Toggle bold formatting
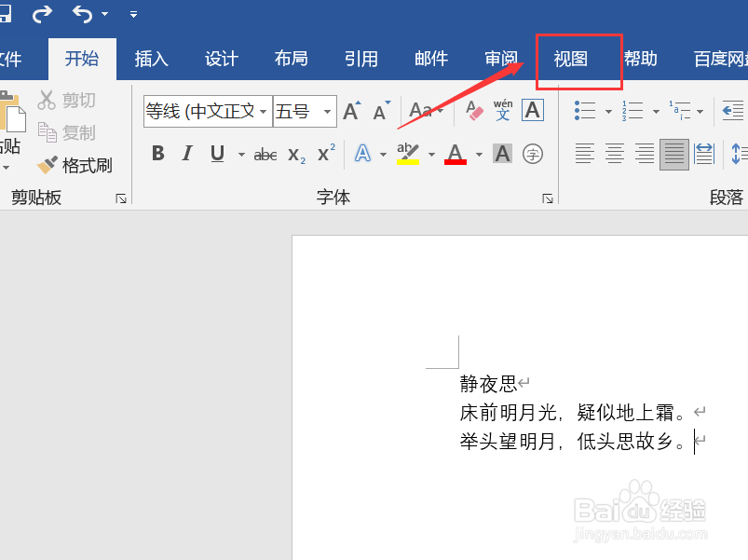Screen dimensions: 748x560 [x=157, y=153]
